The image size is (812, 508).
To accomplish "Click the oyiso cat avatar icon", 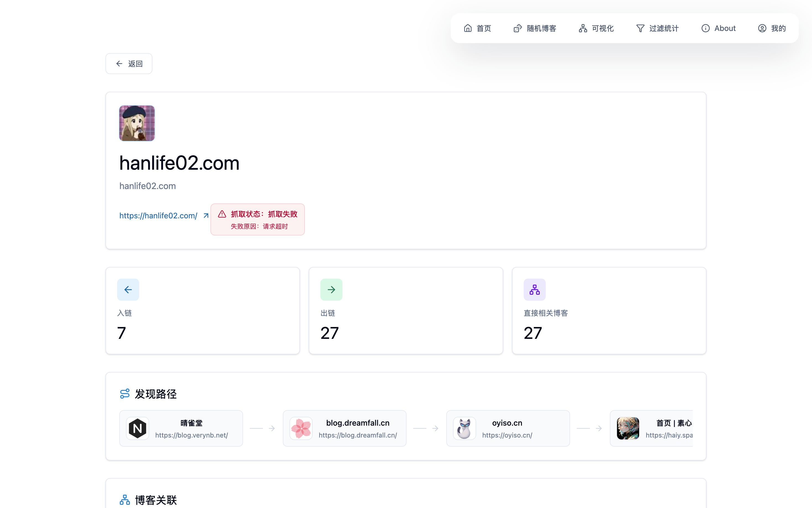I will [x=464, y=428].
